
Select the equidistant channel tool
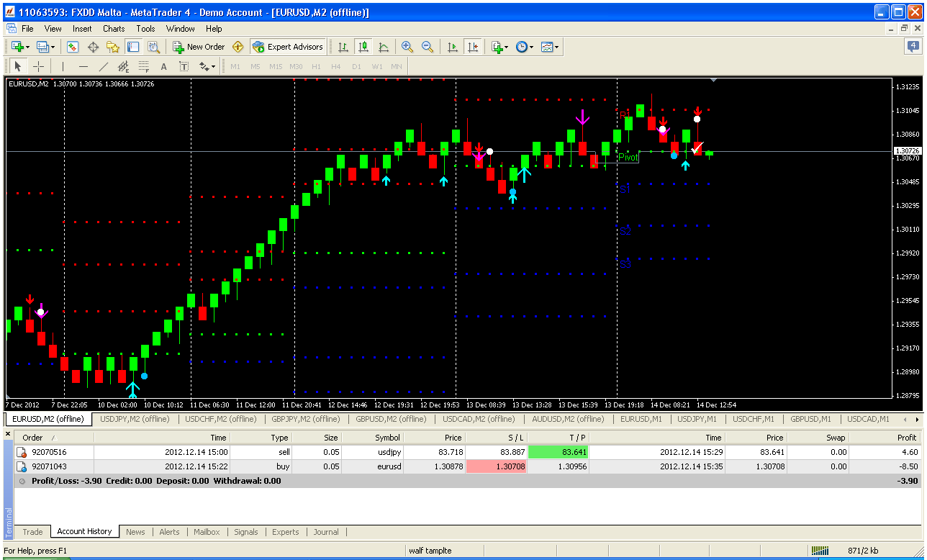tap(124, 66)
